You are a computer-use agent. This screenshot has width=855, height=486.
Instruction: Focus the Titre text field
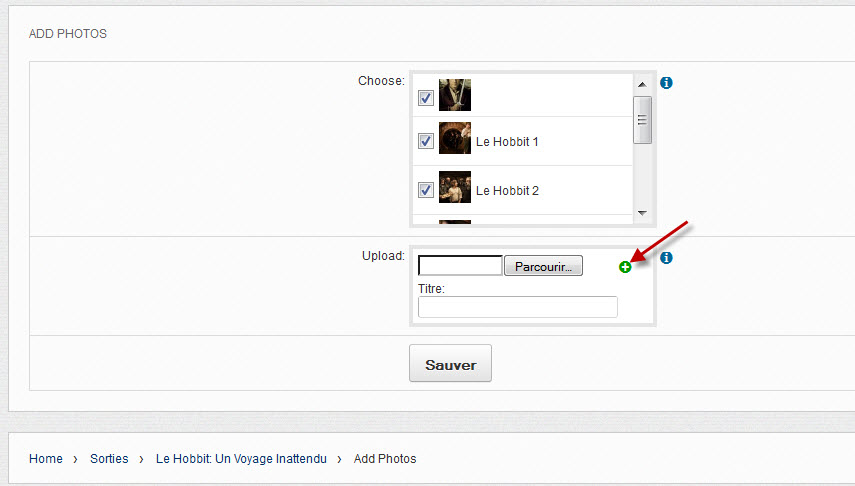pyautogui.click(x=517, y=307)
